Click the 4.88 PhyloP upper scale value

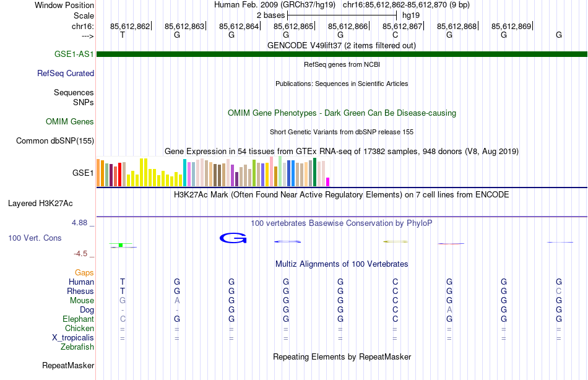point(79,222)
